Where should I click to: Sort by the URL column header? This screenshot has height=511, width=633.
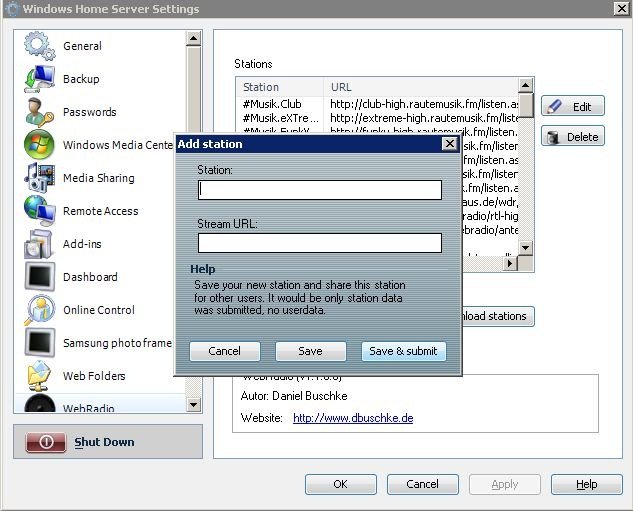[x=421, y=87]
